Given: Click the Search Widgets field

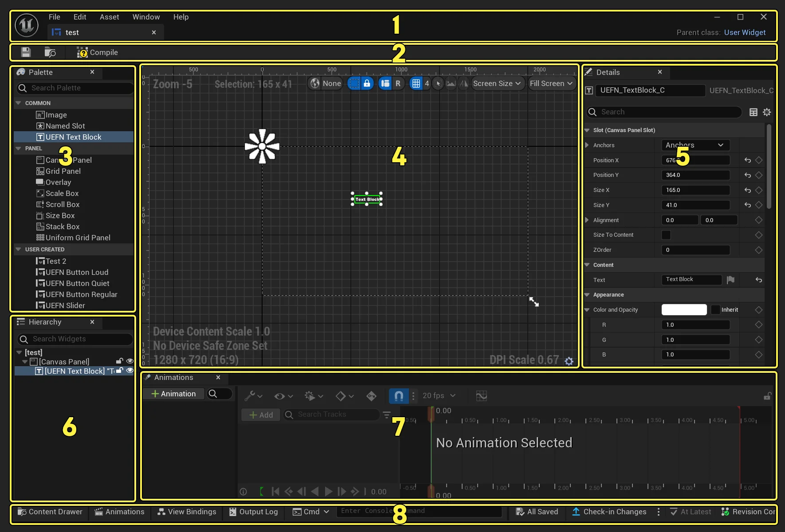Looking at the screenshot, I should [x=75, y=339].
